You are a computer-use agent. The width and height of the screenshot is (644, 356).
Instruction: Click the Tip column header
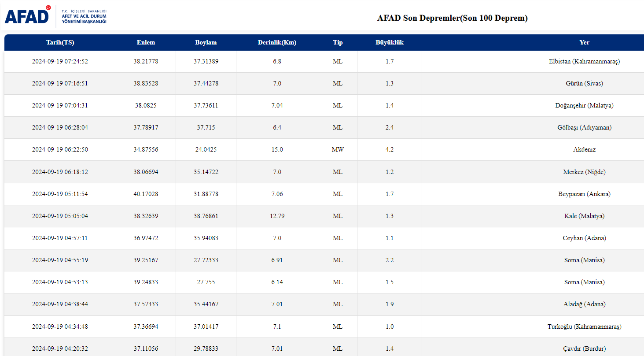pyautogui.click(x=338, y=43)
